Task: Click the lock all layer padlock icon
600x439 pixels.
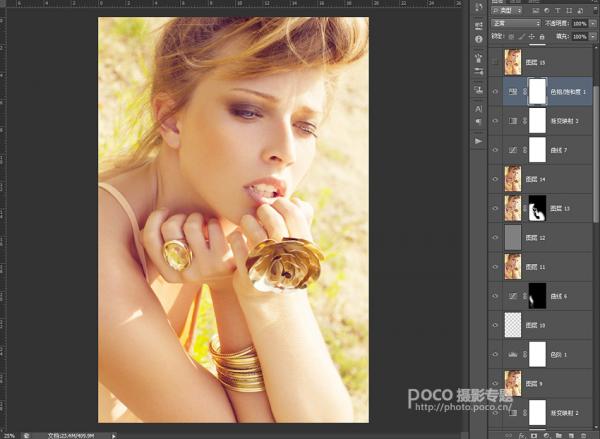Action: pos(542,37)
